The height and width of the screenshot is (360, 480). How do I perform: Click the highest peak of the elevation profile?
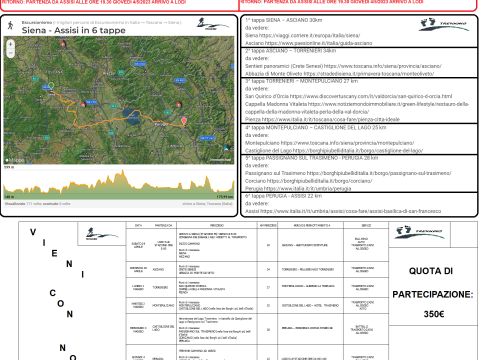pyautogui.click(x=122, y=172)
